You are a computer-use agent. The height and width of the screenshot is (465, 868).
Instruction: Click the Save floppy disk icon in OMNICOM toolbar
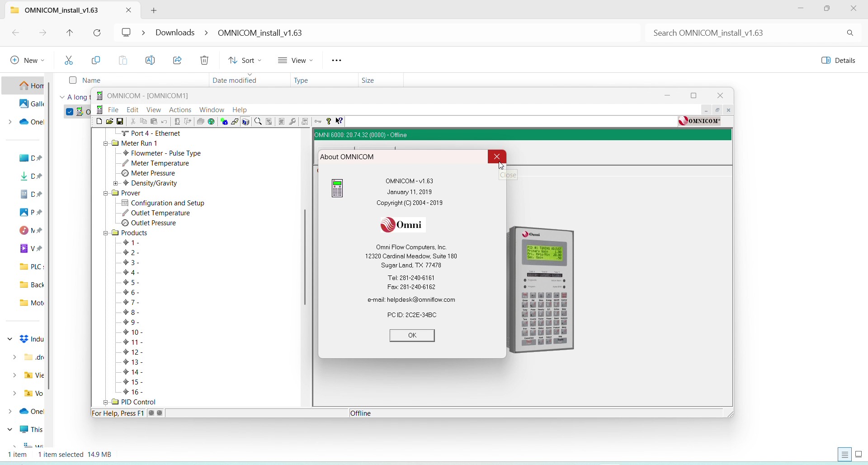click(120, 122)
